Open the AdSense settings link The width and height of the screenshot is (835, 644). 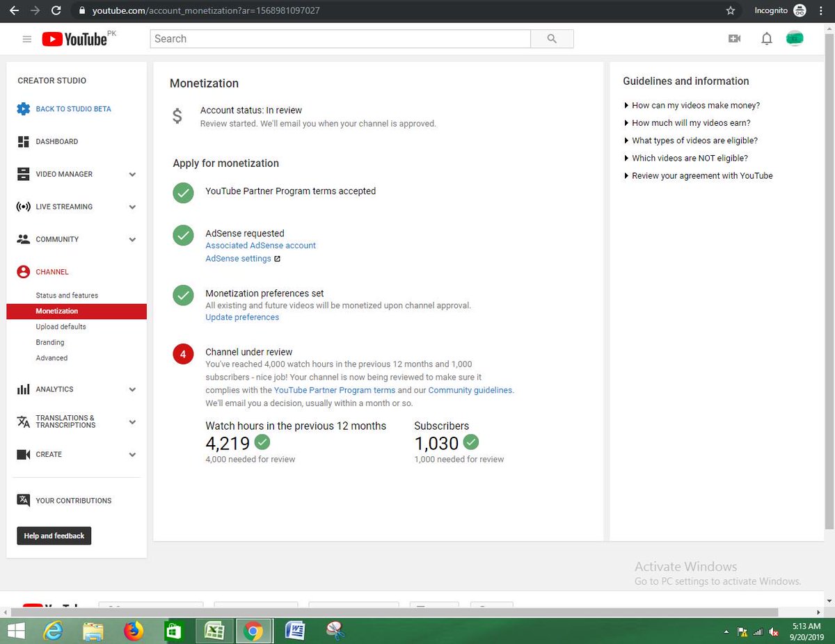click(x=238, y=259)
